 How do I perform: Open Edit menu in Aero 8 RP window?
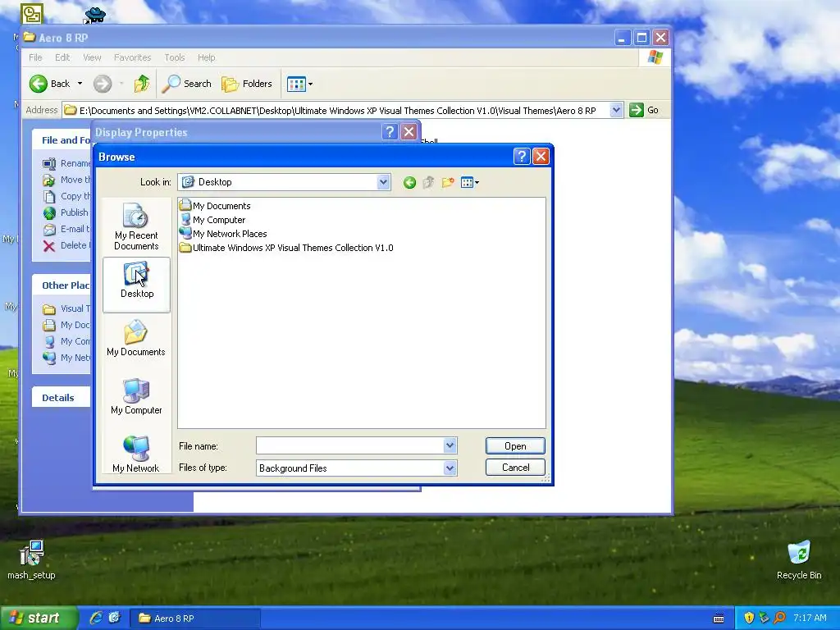[x=62, y=57]
